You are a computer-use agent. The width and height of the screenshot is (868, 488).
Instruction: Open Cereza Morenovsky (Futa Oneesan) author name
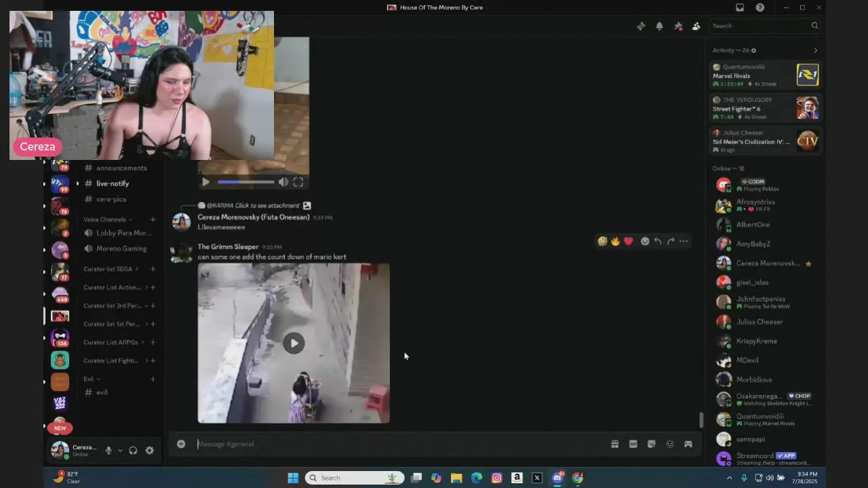point(253,217)
